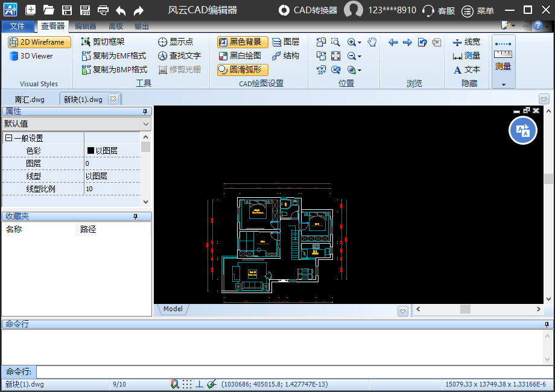Toggle the 圆滑弧形 smooth arcs option

(241, 69)
